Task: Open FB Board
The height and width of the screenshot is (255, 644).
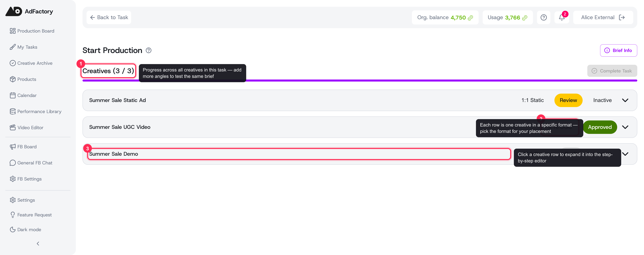Action: (23, 147)
